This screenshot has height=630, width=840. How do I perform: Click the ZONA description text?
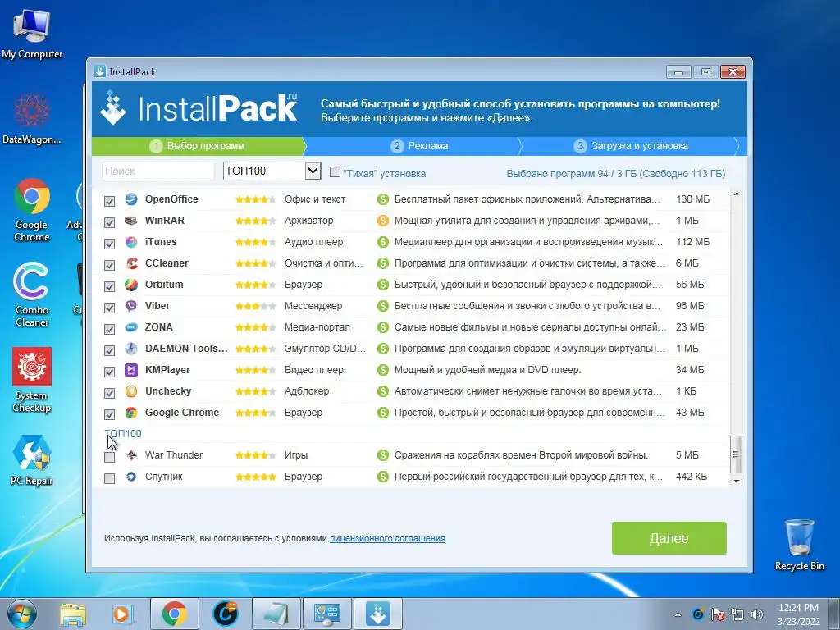(531, 327)
